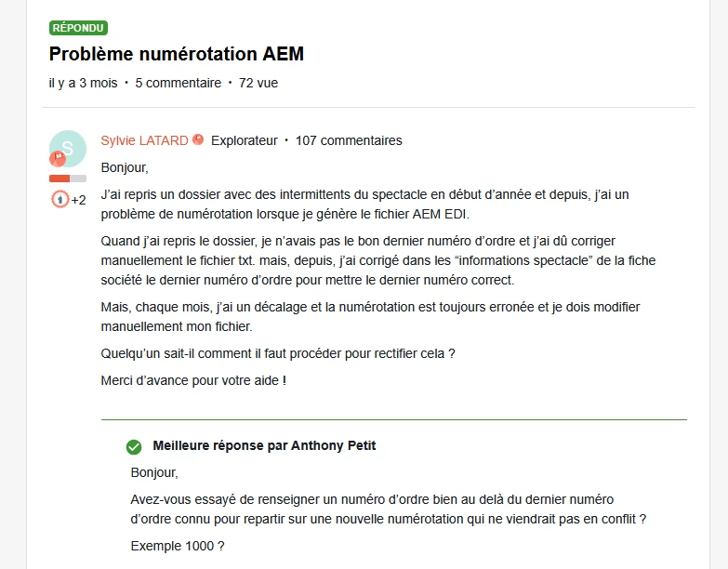Open Sylvie LATARD's round avatar
The image size is (728, 569).
click(68, 149)
